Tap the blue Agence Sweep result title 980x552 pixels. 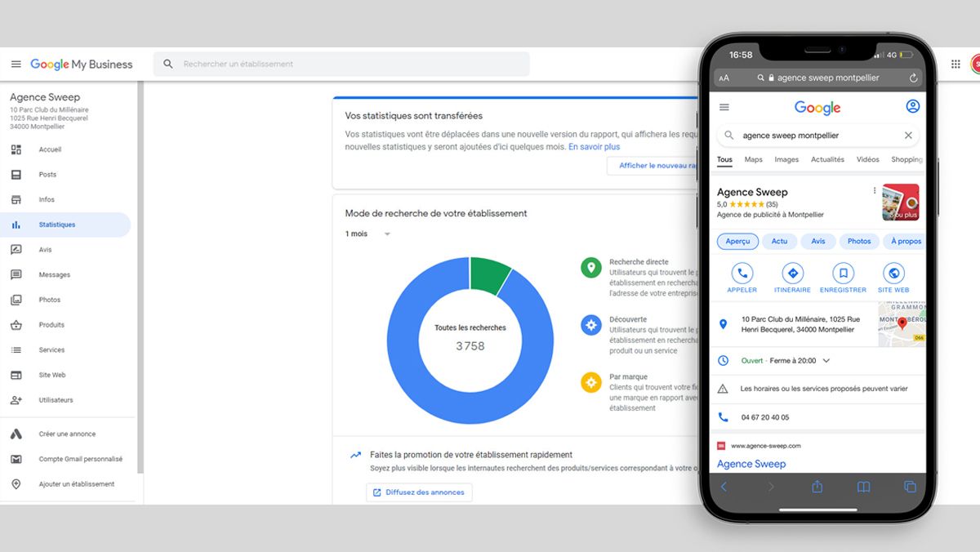click(751, 464)
